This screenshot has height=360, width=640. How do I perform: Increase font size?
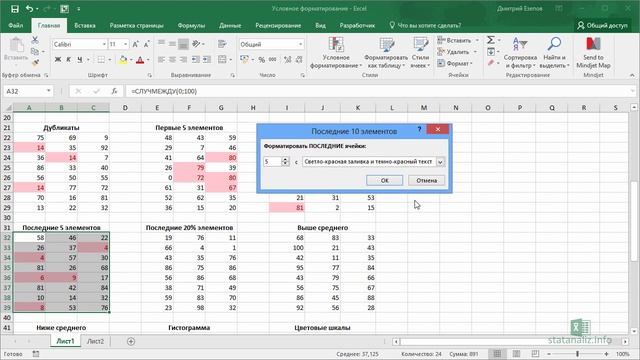click(x=136, y=44)
